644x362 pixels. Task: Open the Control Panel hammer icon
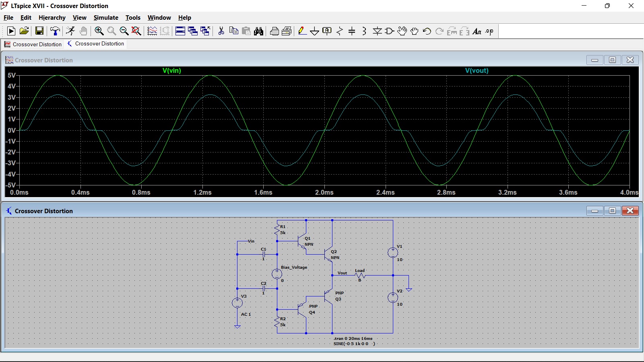tap(55, 31)
